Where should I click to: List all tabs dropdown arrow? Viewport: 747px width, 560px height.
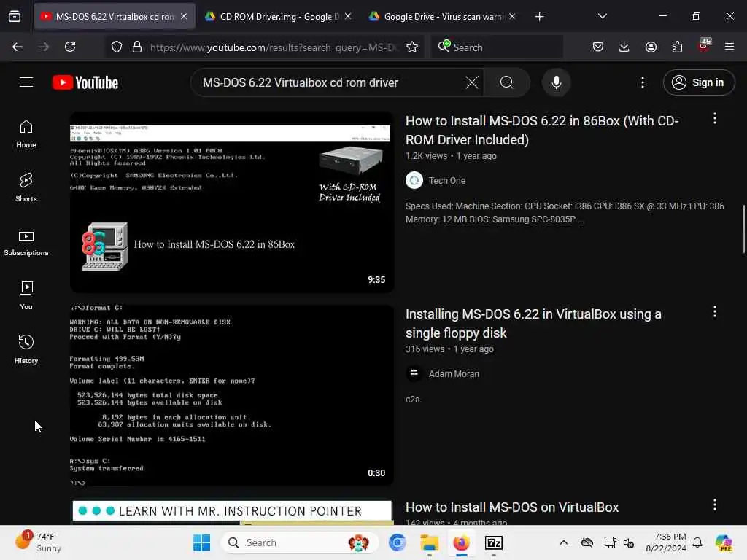click(x=602, y=16)
